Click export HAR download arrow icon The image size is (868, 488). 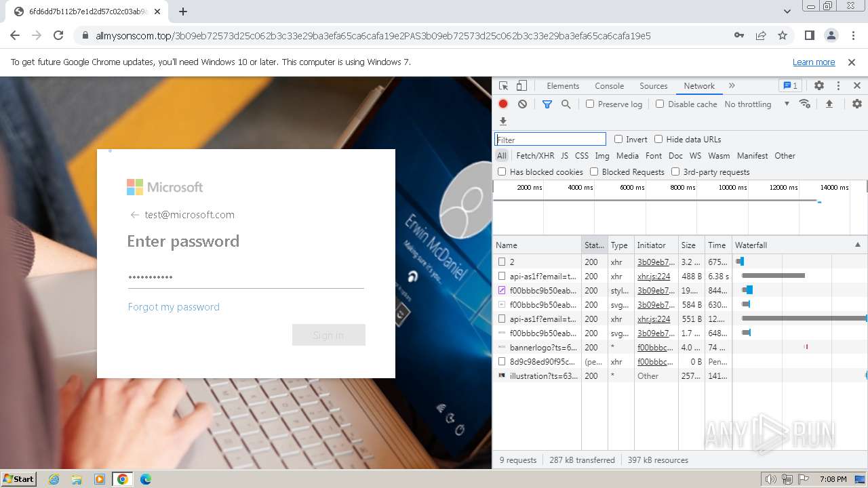[x=503, y=121]
